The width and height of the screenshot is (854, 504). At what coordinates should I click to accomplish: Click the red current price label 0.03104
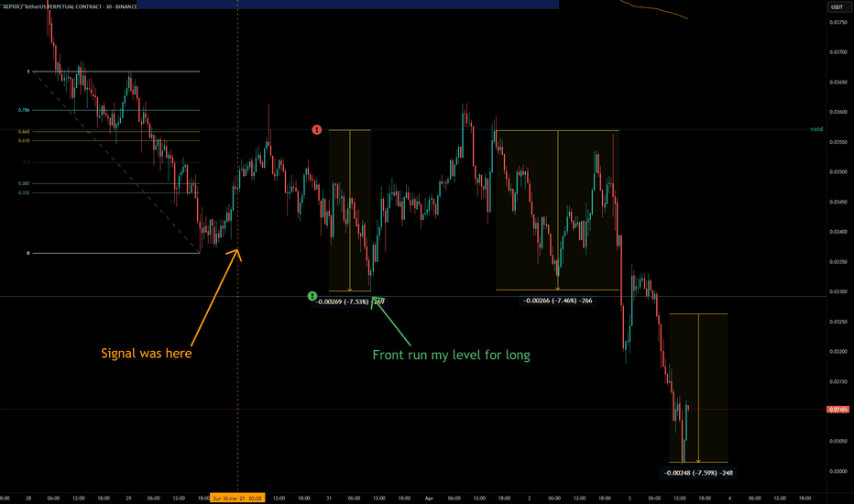(x=838, y=410)
